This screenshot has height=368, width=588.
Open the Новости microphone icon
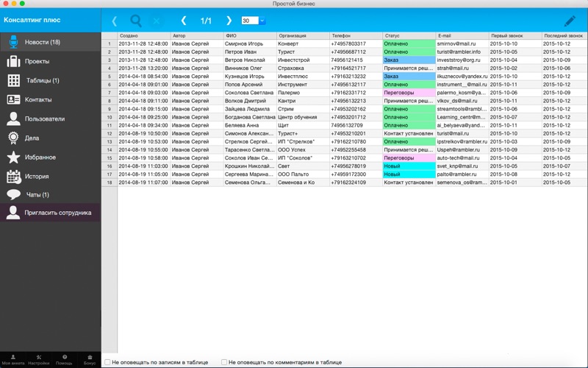coord(13,42)
